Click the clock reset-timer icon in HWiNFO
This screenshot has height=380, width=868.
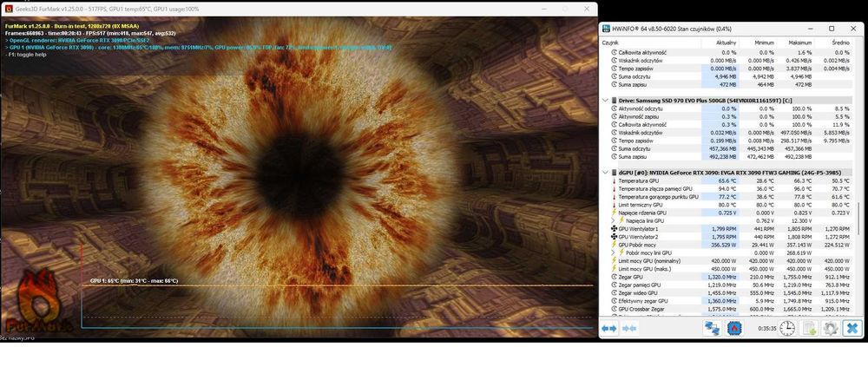pos(786,328)
